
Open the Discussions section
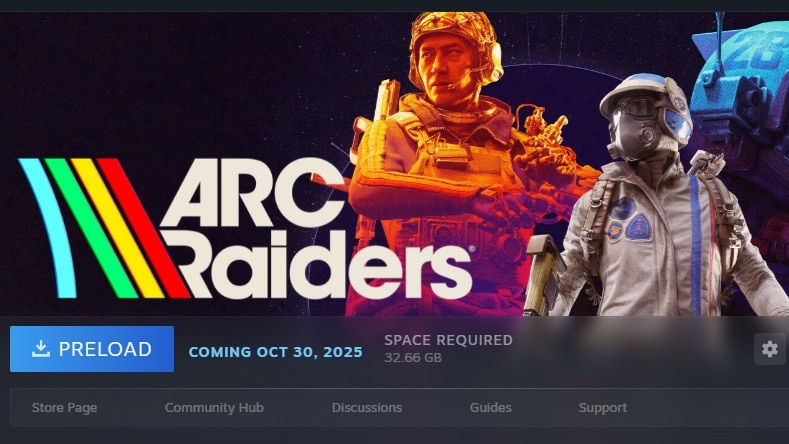click(367, 407)
